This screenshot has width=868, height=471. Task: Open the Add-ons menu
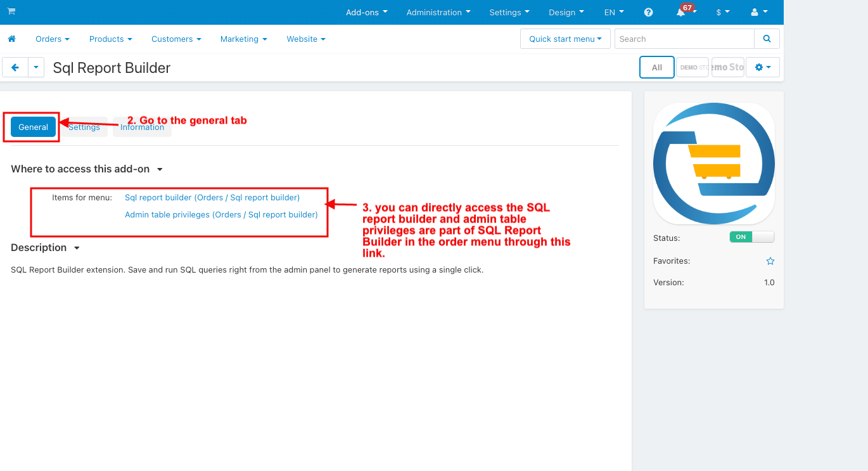click(x=366, y=12)
